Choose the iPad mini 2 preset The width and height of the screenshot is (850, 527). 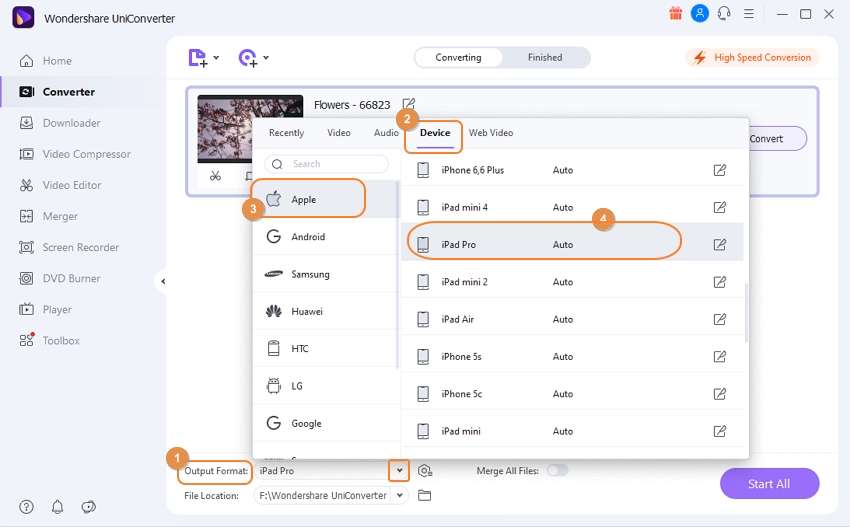(x=572, y=282)
